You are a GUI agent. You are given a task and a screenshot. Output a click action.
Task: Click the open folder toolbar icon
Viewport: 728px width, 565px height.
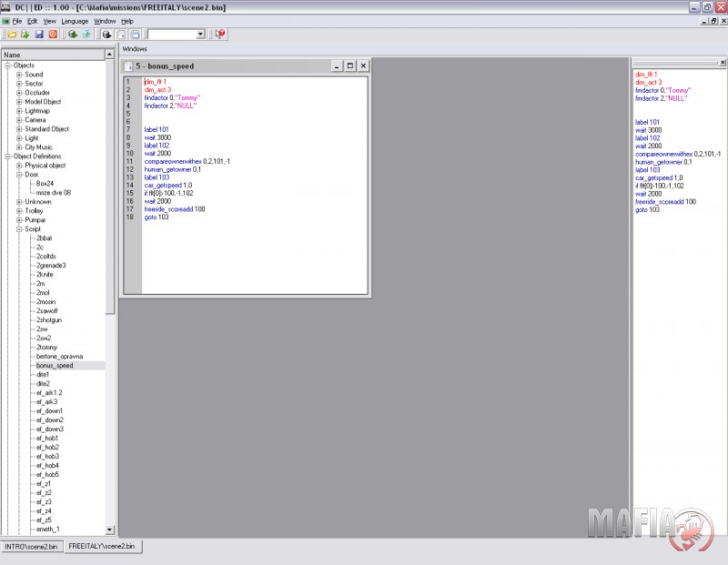click(x=12, y=35)
